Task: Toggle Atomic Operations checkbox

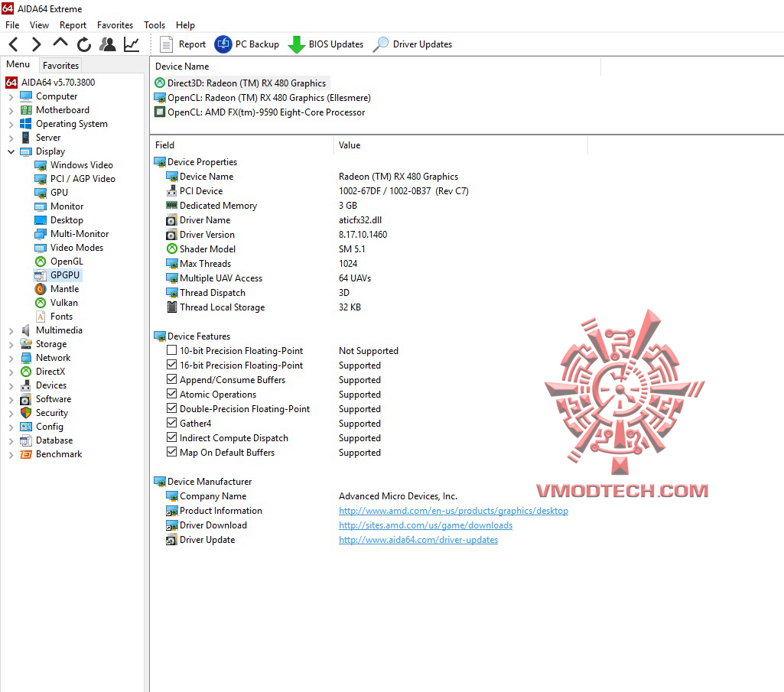Action: (171, 394)
